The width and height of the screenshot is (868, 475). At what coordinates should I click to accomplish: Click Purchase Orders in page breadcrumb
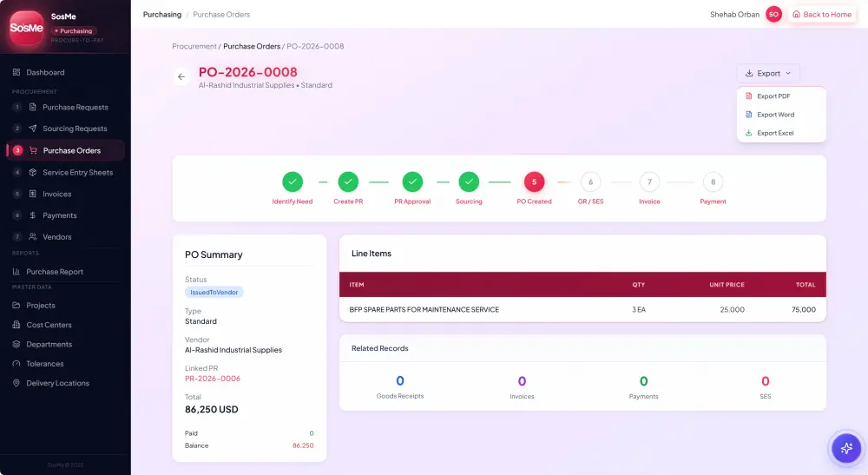(252, 47)
